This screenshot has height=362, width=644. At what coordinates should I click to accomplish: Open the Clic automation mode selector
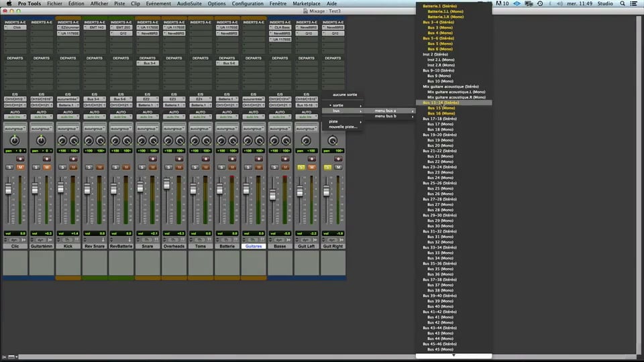pos(15,117)
